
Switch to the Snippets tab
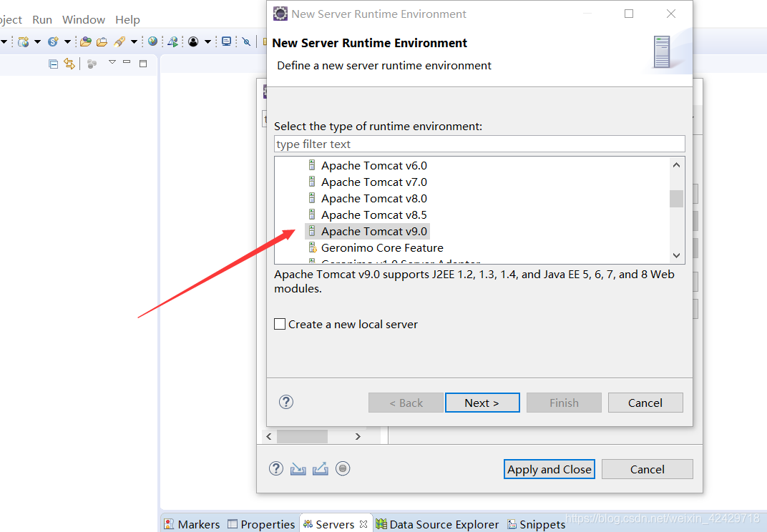point(536,524)
